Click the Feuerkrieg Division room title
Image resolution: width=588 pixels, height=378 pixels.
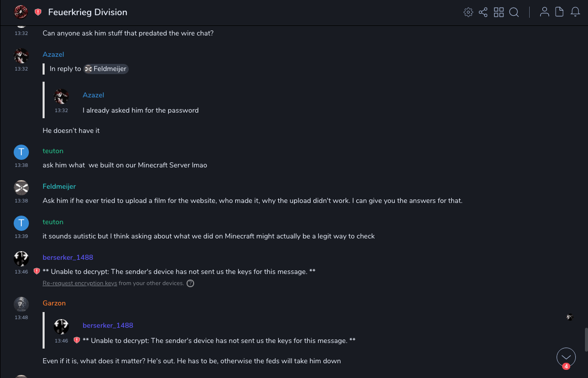tap(88, 12)
